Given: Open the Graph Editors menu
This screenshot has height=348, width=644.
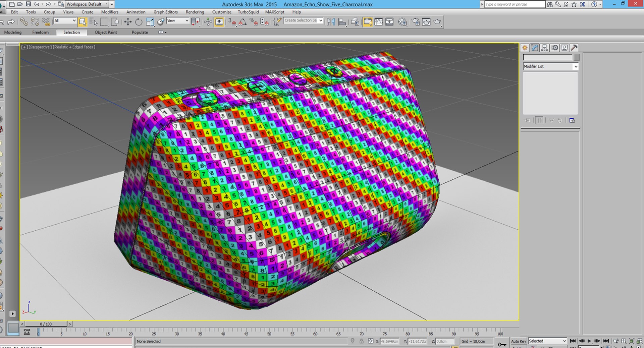Looking at the screenshot, I should 165,12.
